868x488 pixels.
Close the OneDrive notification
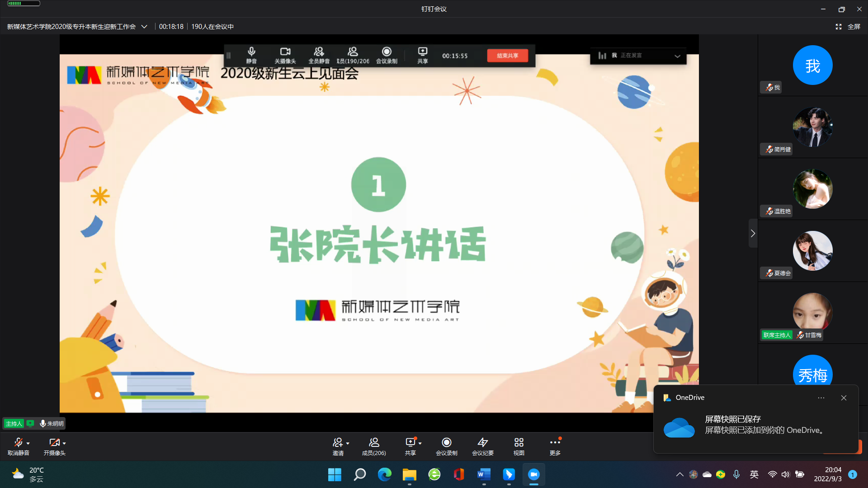point(844,398)
